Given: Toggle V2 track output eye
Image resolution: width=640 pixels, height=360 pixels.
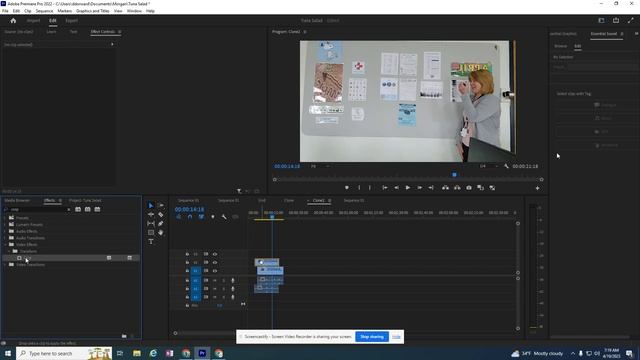Looking at the screenshot, I should (215, 262).
